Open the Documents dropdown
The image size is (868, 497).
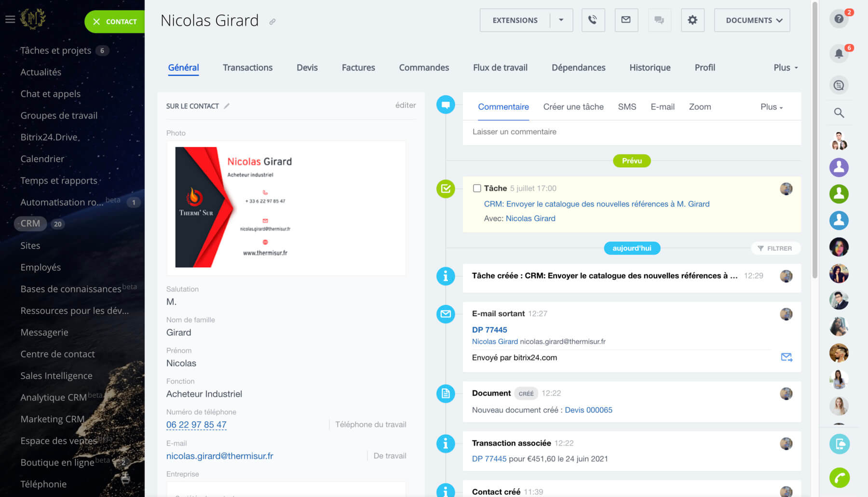752,20
